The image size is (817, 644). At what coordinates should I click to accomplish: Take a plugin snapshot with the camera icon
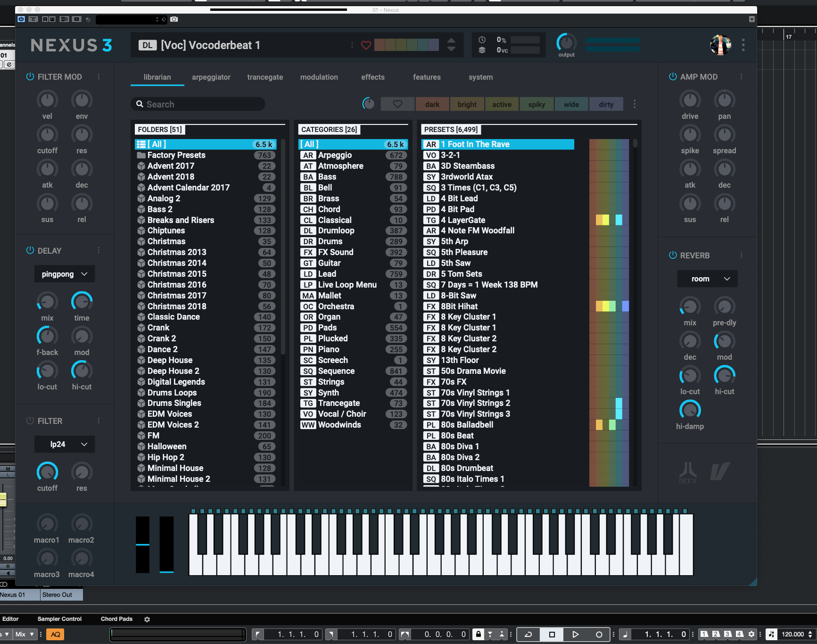click(174, 19)
